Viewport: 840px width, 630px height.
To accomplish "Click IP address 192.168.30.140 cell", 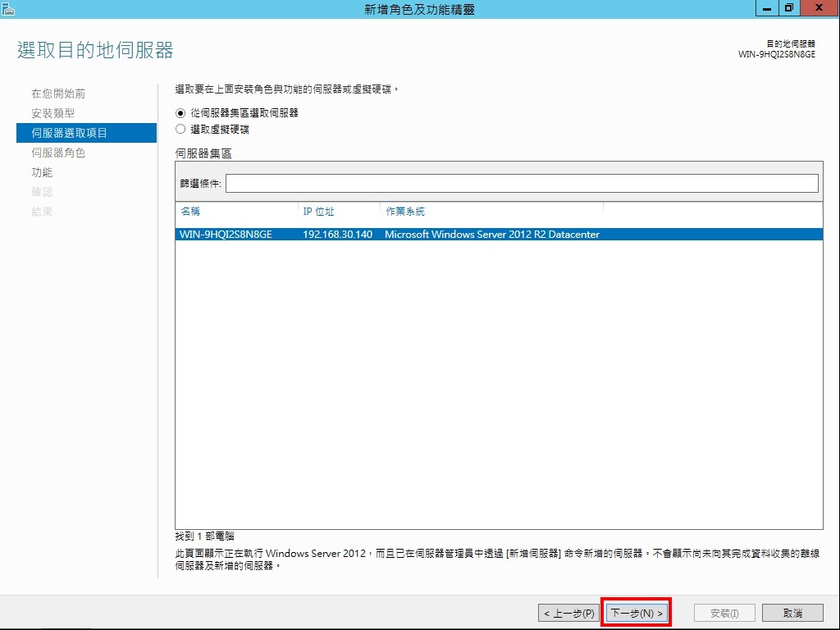I will tap(337, 234).
